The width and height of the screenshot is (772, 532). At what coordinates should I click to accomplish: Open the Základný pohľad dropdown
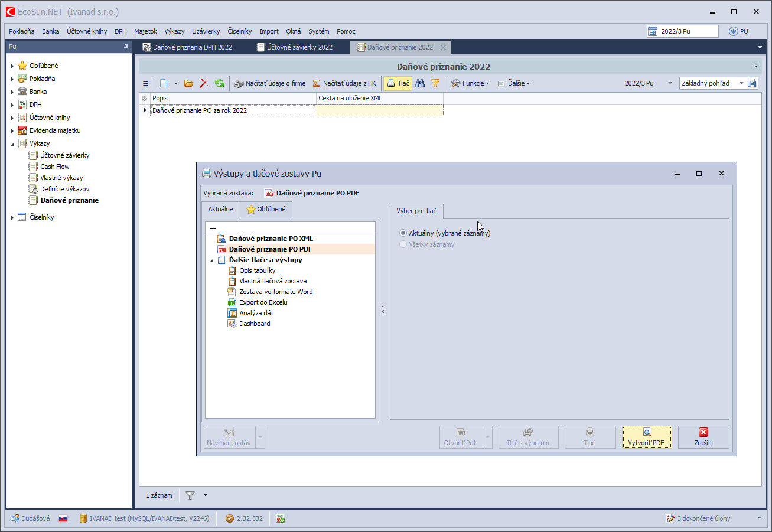(741, 84)
